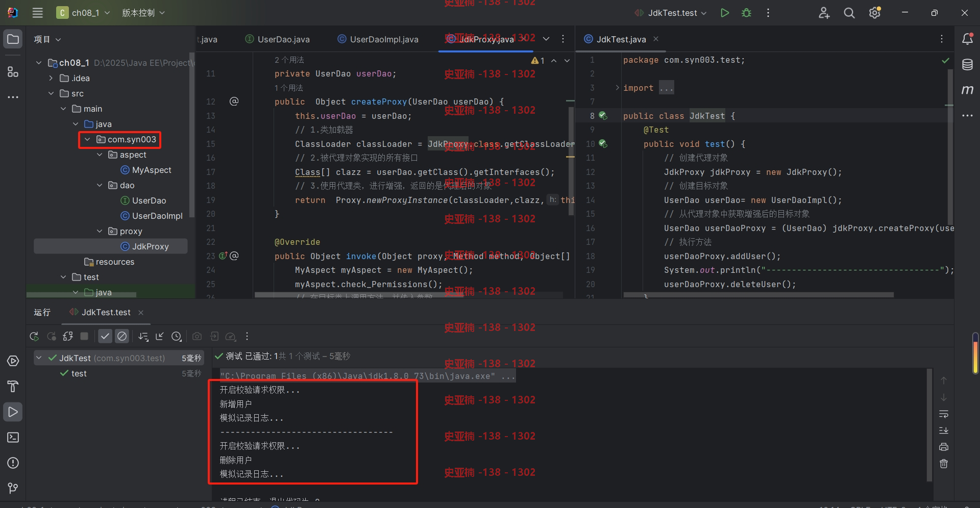Toggle soft-wrap in console output
The width and height of the screenshot is (980, 508).
pyautogui.click(x=944, y=414)
